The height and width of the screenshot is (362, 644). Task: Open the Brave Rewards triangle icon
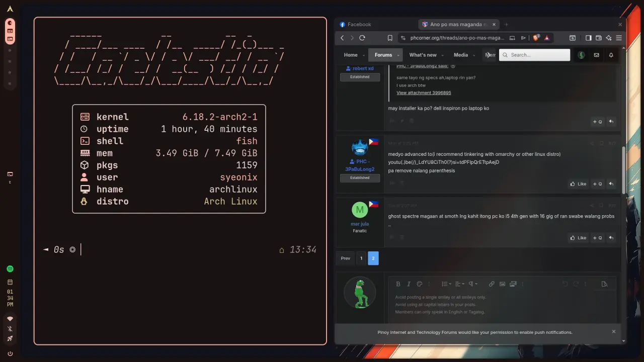point(546,38)
